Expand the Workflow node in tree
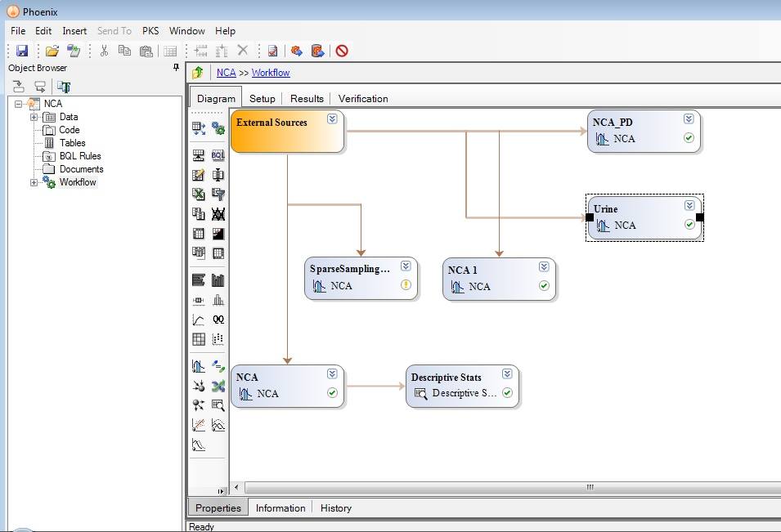Image resolution: width=781 pixels, height=532 pixels. 34,182
